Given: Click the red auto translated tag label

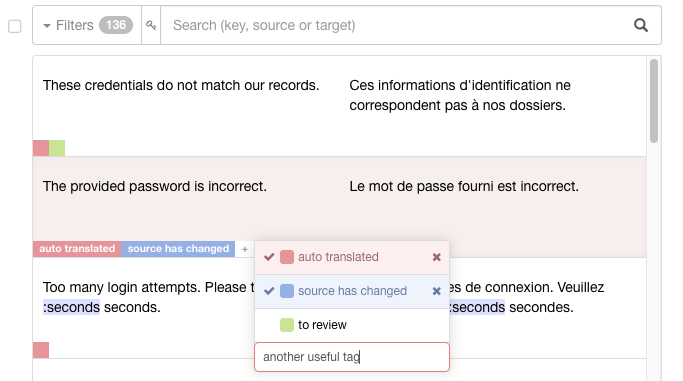Looking at the screenshot, I should point(77,249).
